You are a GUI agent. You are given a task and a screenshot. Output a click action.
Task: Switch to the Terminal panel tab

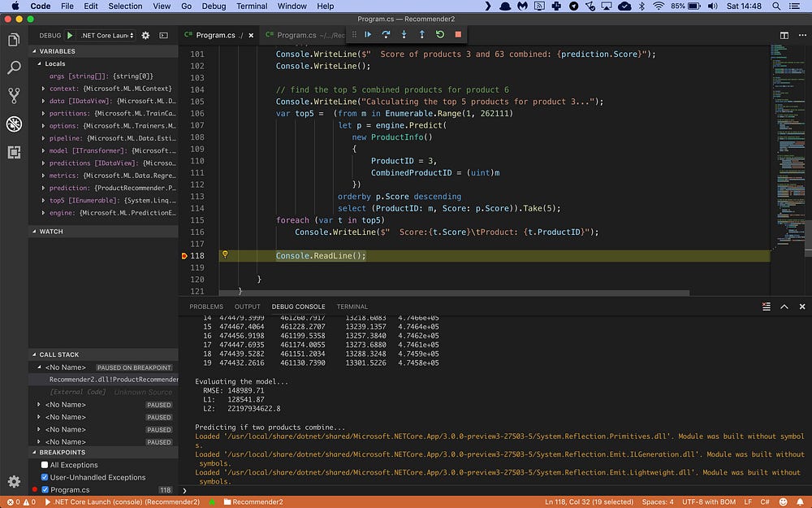[x=352, y=306]
